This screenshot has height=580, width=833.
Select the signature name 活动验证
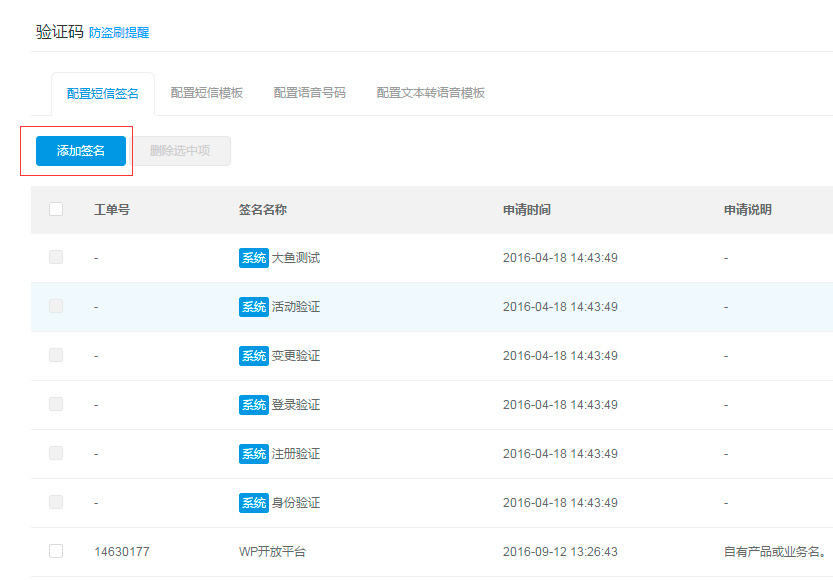coord(296,307)
